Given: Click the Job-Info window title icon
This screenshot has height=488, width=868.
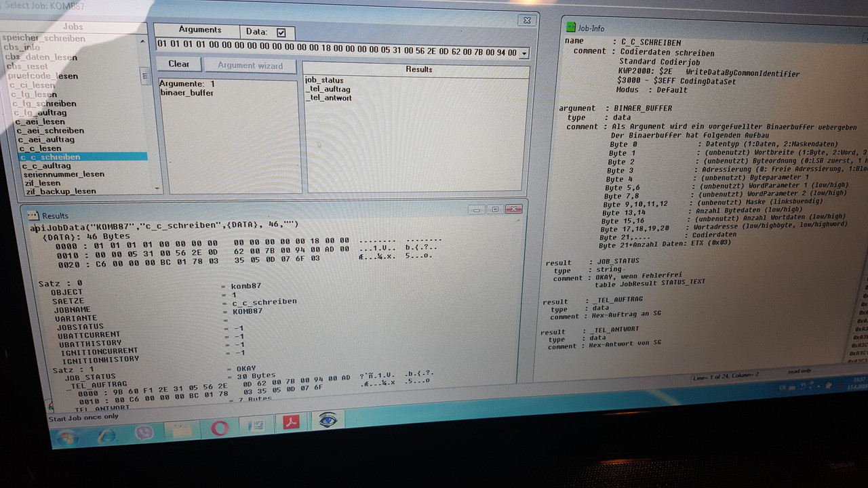Looking at the screenshot, I should click(570, 27).
